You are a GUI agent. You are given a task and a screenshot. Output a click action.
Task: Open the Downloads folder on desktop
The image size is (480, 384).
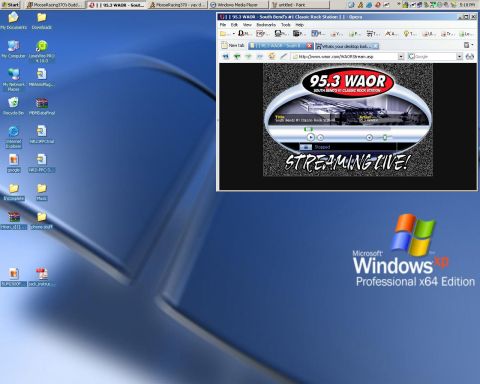click(42, 21)
